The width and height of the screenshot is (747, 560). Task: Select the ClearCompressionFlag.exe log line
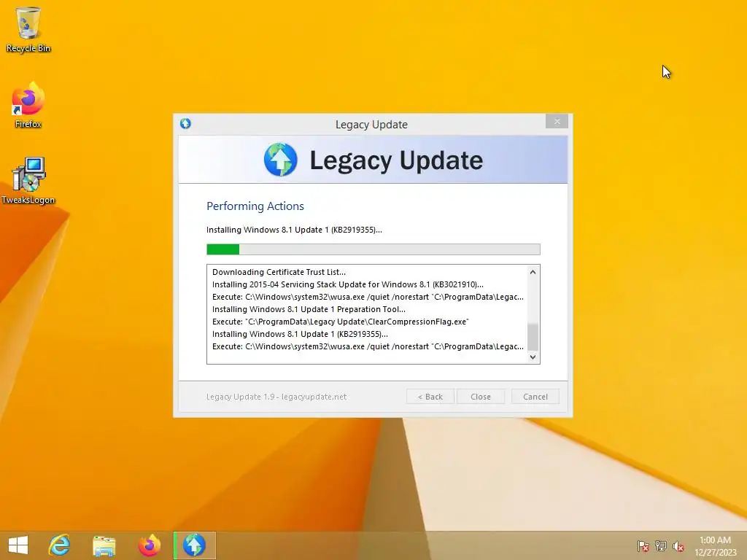(x=341, y=322)
